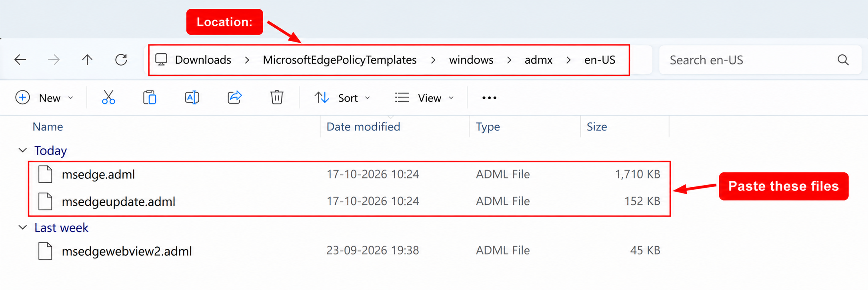
Task: Click the 23-09-2026 19:38 date
Action: tap(372, 250)
